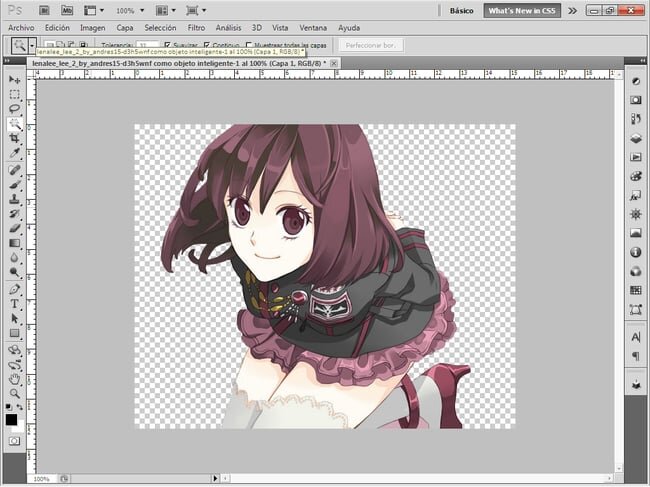Open the Capa menu
Image resolution: width=650 pixels, height=487 pixels.
[125, 28]
